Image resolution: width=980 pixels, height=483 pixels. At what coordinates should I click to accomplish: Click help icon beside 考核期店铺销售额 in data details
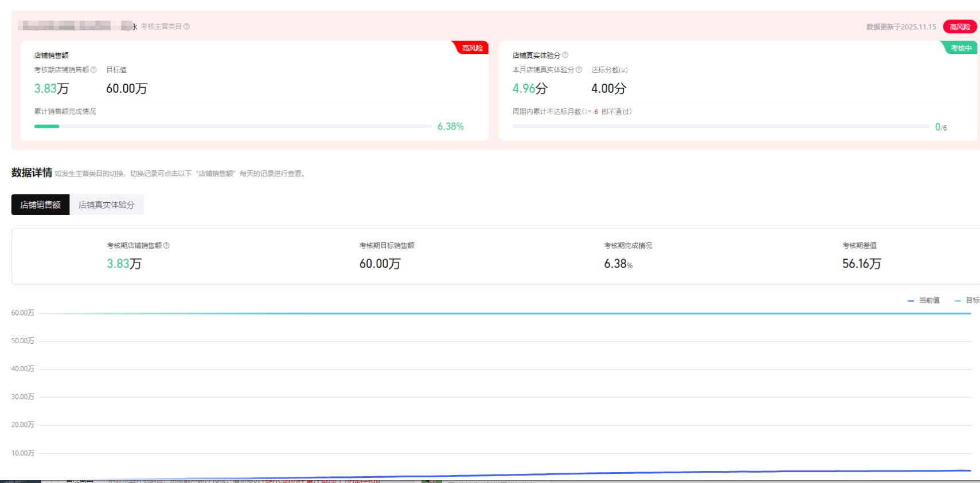point(166,245)
